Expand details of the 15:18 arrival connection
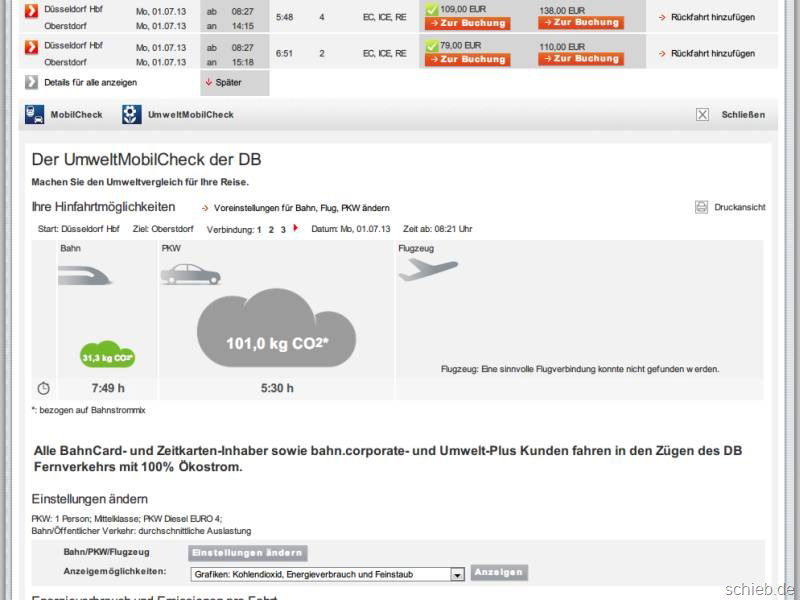The height and width of the screenshot is (600, 800). pos(31,47)
